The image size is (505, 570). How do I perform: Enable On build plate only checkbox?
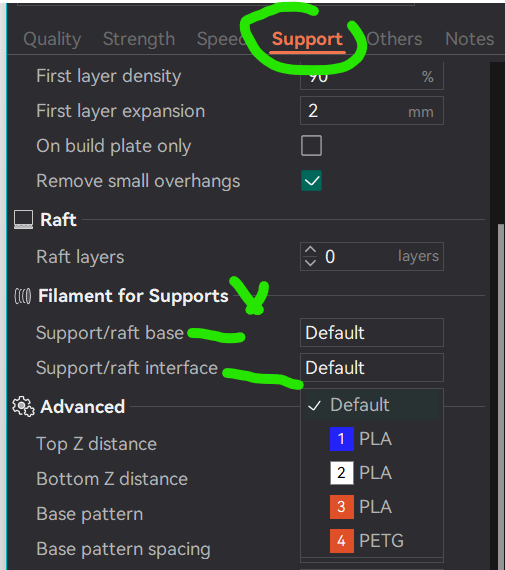point(311,145)
